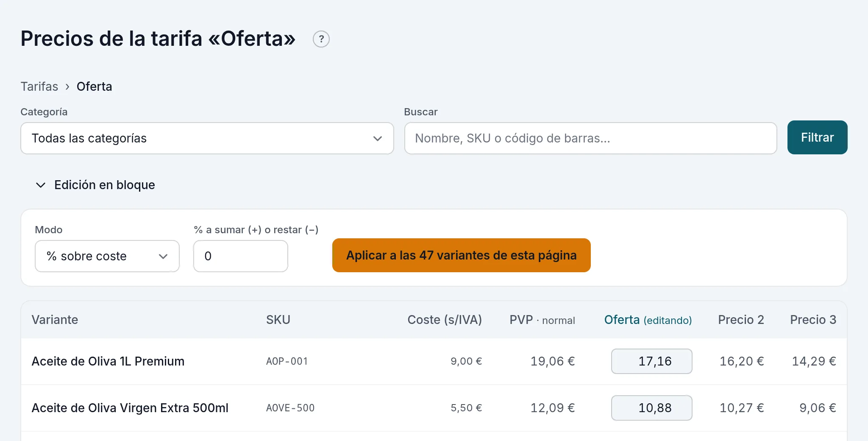Click the Precio 2 column header
This screenshot has height=441, width=868.
(x=741, y=320)
